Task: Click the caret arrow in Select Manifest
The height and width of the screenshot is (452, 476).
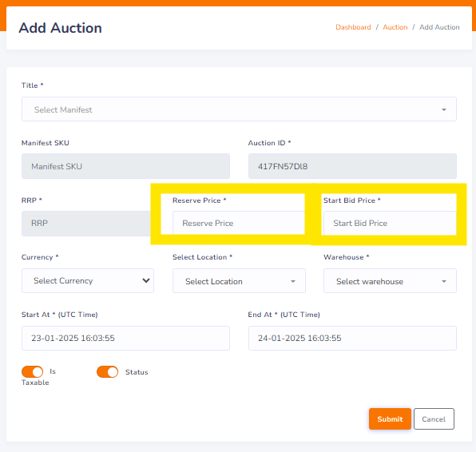Action: coord(444,109)
